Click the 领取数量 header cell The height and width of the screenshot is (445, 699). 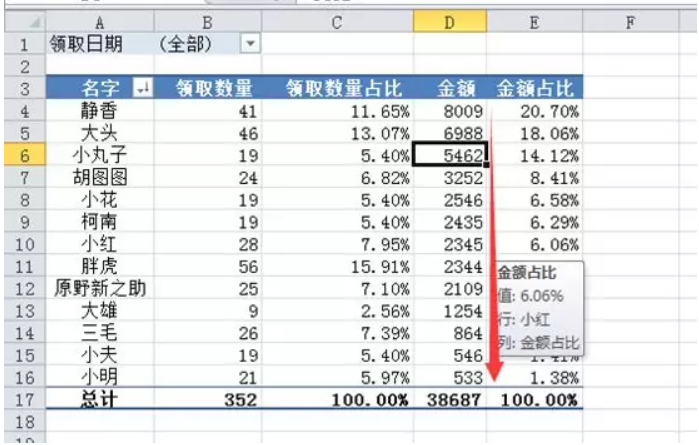tap(208, 88)
